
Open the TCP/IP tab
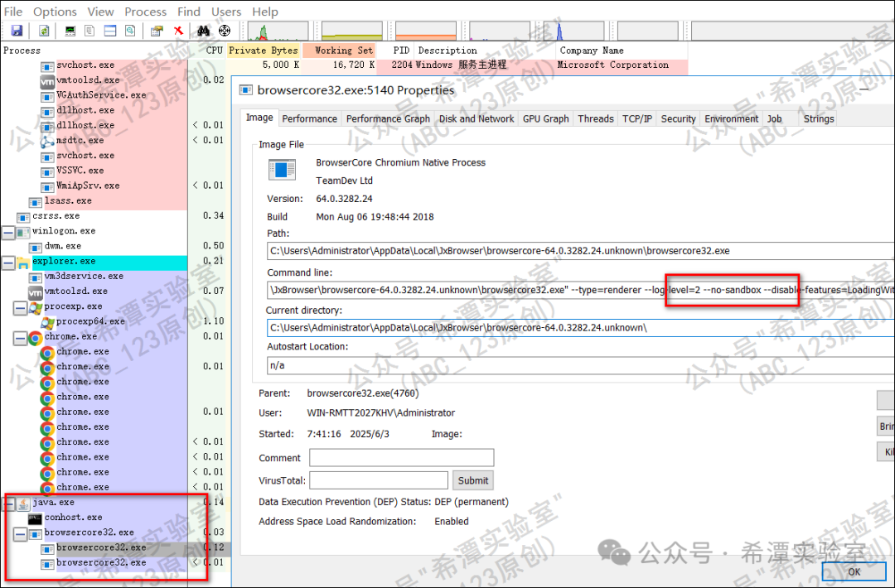click(637, 118)
